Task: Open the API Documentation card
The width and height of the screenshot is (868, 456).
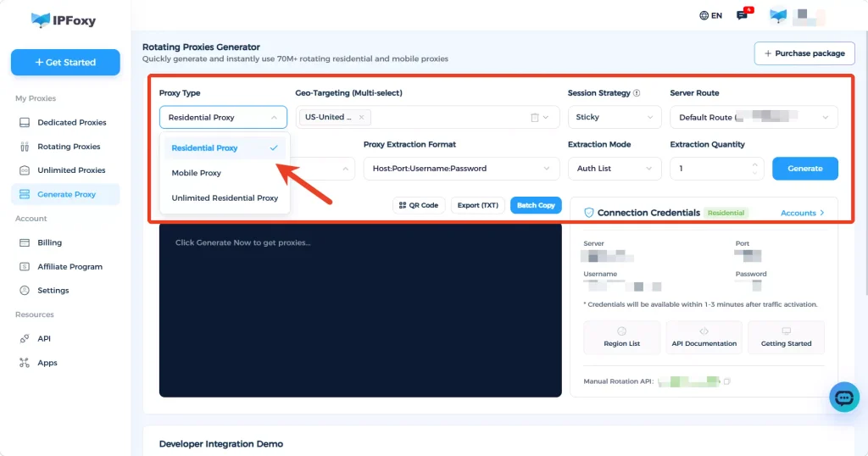Action: point(704,337)
